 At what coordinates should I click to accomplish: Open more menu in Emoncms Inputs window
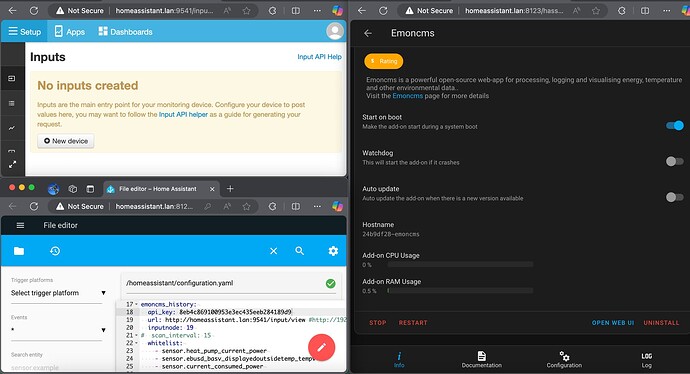tap(317, 11)
